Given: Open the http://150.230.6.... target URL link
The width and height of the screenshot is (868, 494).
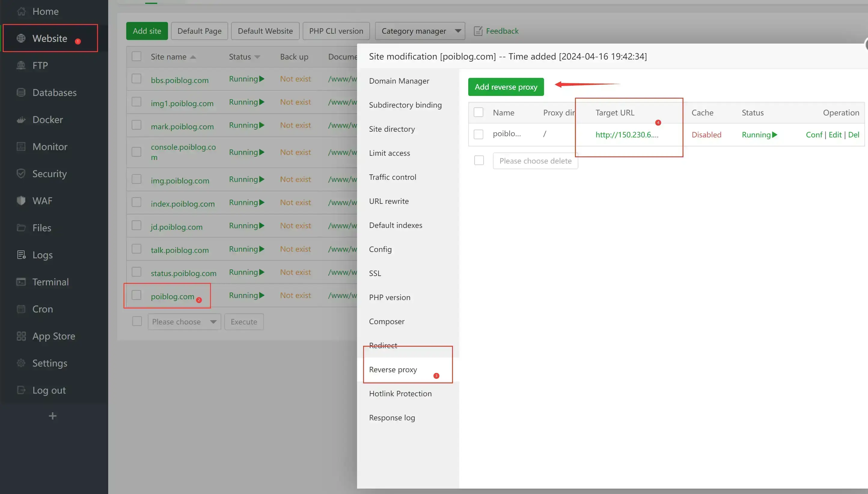Looking at the screenshot, I should pyautogui.click(x=627, y=135).
